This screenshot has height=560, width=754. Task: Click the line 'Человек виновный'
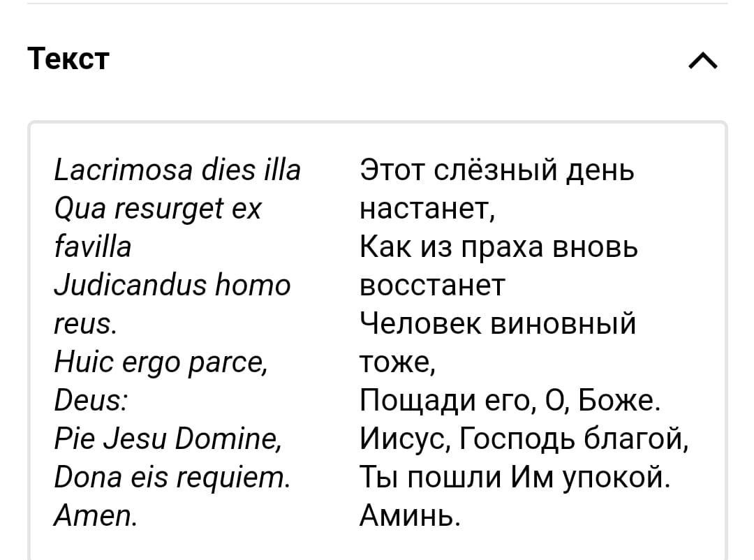point(498,324)
